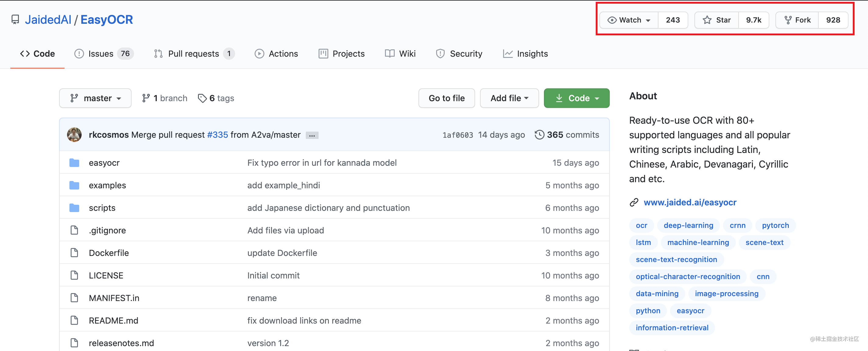Click the easyocr folder icon
Image resolution: width=868 pixels, height=351 pixels.
tap(74, 163)
